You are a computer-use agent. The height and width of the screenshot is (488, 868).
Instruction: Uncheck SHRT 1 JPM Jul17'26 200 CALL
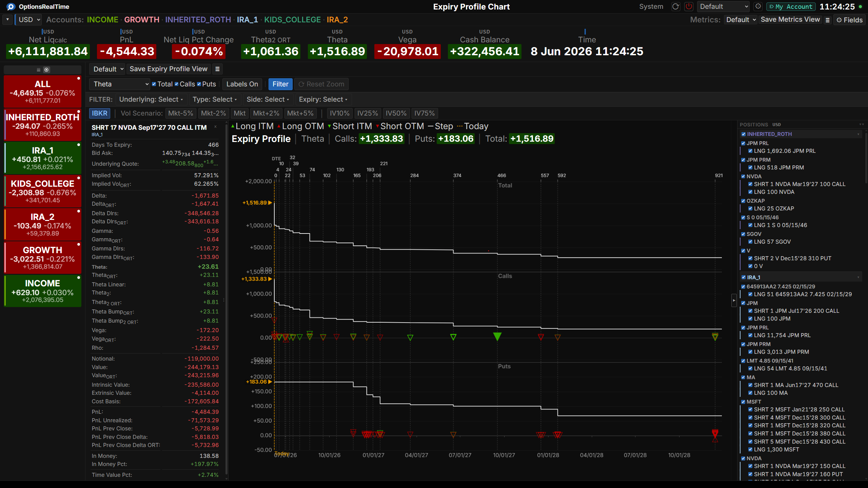[x=750, y=311]
